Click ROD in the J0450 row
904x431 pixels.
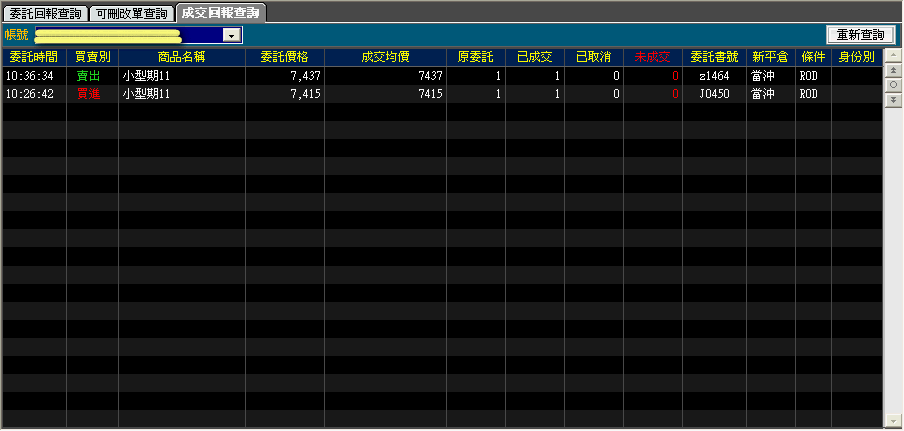pyautogui.click(x=808, y=94)
